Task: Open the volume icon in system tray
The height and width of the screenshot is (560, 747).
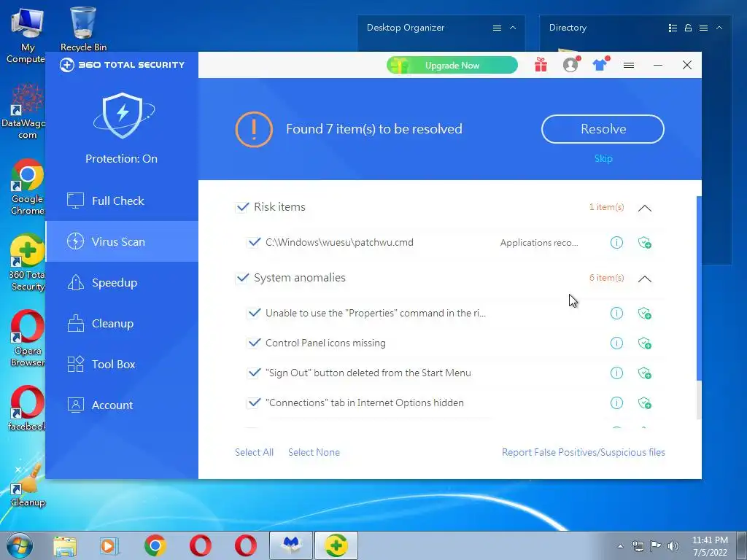Action: coord(673,546)
